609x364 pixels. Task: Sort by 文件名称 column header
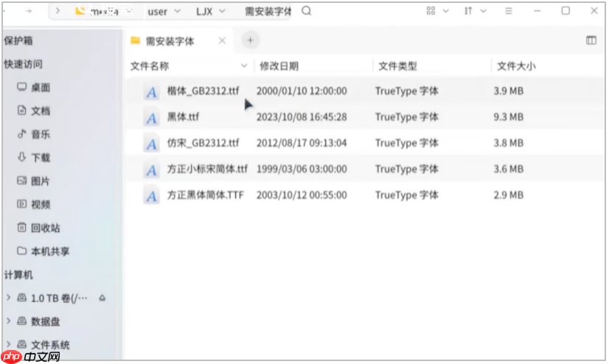(150, 66)
